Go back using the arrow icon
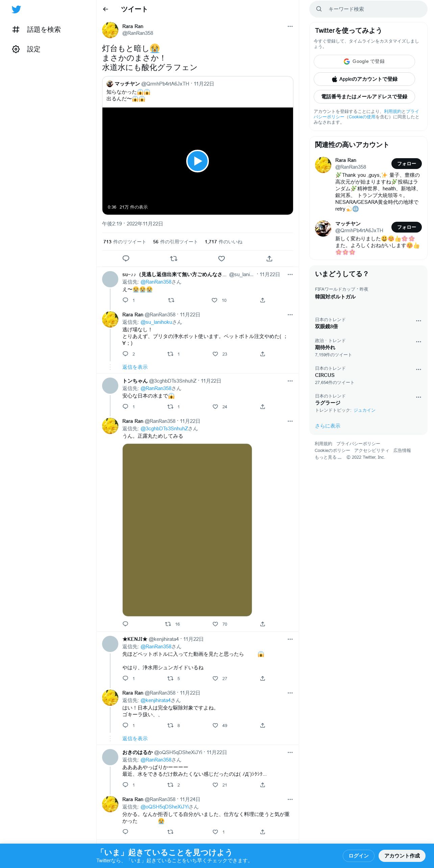 pyautogui.click(x=105, y=9)
